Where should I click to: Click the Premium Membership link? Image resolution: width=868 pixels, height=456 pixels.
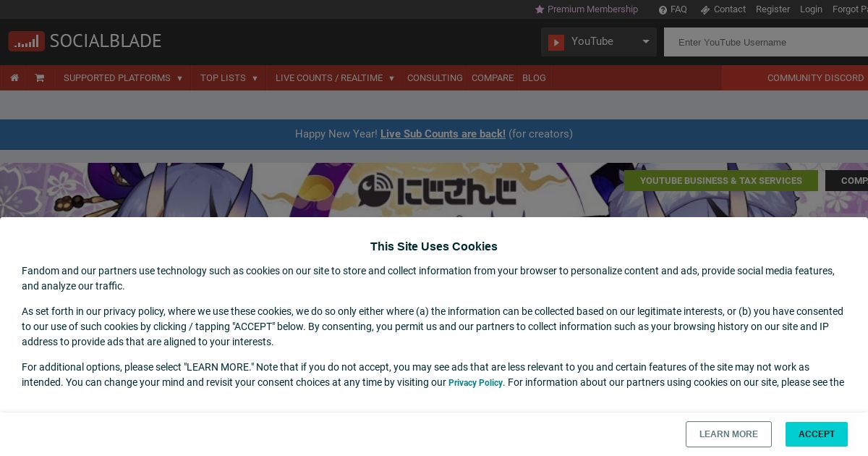coord(592,9)
